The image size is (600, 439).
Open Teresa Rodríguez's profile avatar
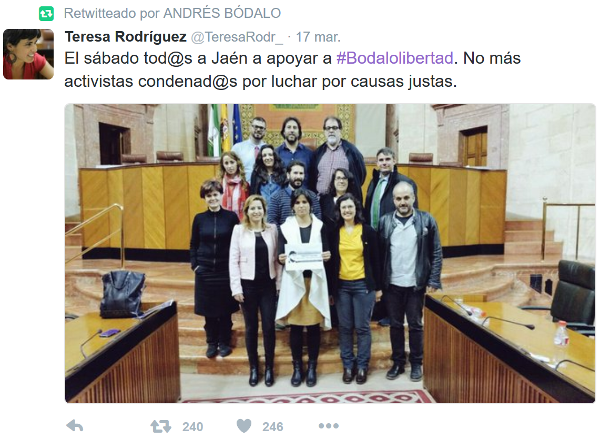pos(28,54)
